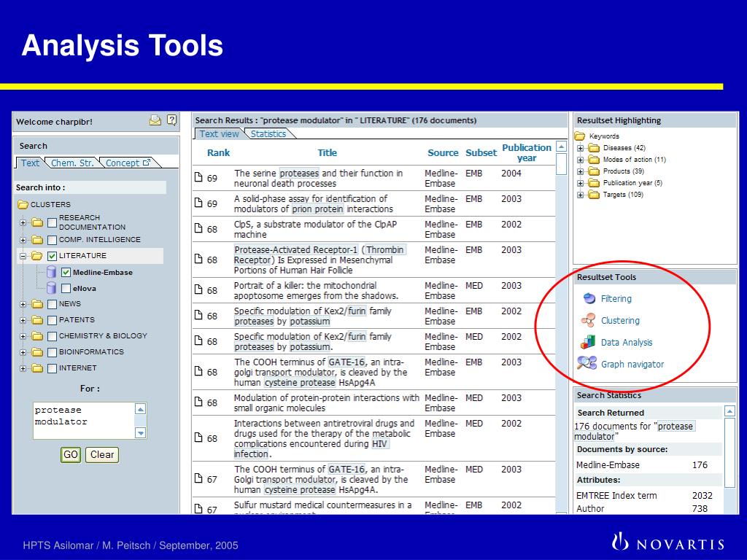Check the CHEMISTRY & BIOLOGY checkbox
The width and height of the screenshot is (747, 560).
tap(53, 336)
